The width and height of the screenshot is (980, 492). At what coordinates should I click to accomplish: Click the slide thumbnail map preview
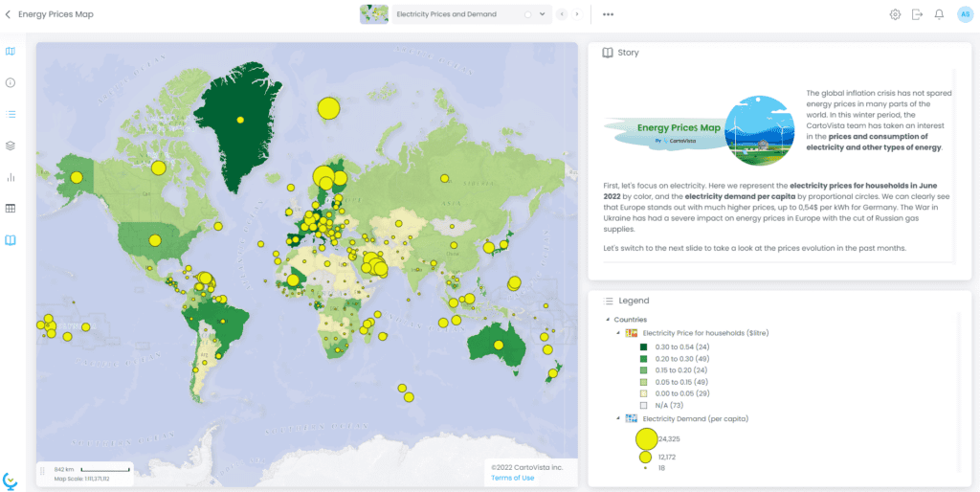coord(374,13)
